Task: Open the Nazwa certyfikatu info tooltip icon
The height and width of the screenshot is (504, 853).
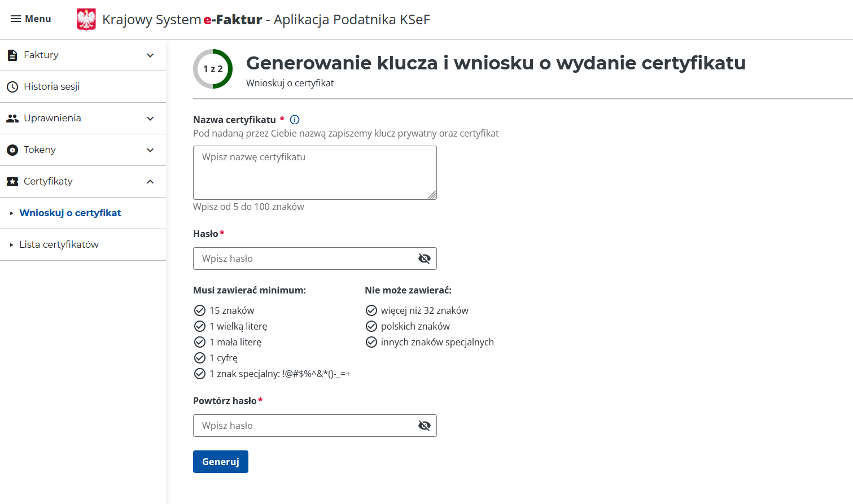Action: pos(294,120)
